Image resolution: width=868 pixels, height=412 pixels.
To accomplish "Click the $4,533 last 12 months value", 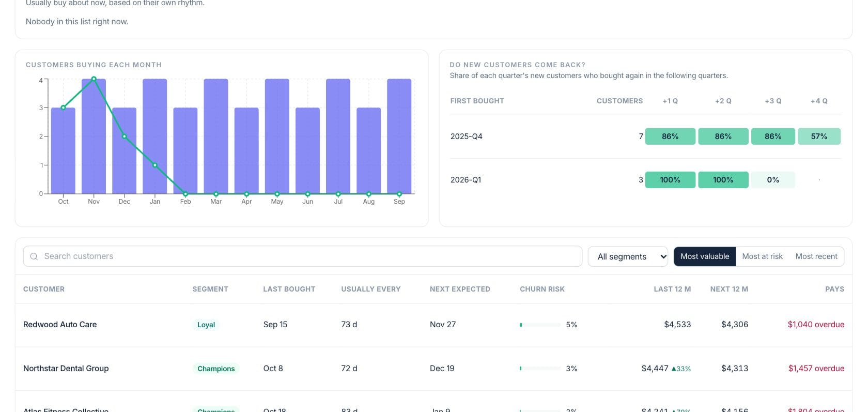I will (x=677, y=325).
